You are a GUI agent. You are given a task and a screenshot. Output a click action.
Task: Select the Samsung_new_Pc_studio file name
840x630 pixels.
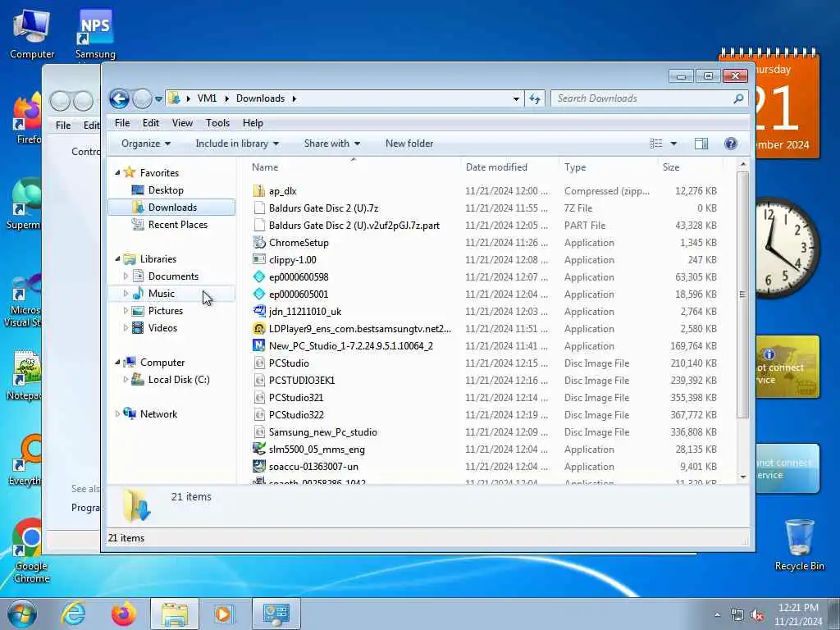[x=323, y=431]
